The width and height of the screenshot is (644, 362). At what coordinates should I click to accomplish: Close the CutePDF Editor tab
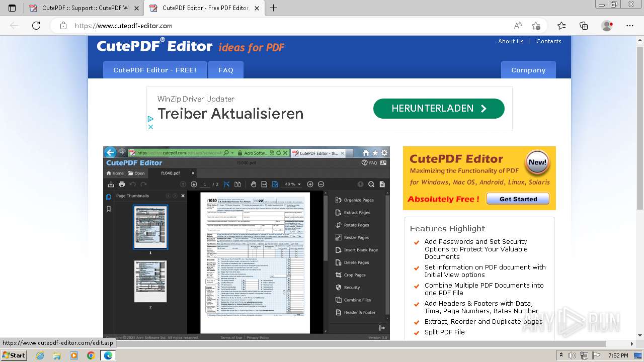coord(257,8)
